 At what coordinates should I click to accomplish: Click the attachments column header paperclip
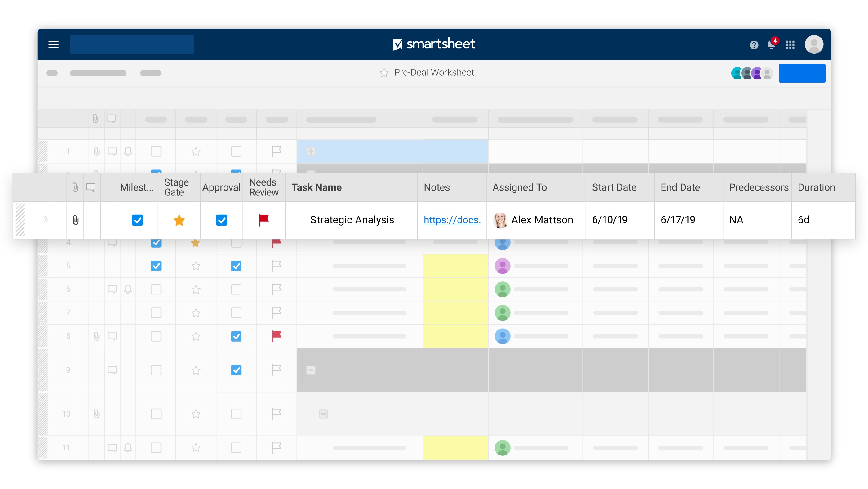click(75, 187)
